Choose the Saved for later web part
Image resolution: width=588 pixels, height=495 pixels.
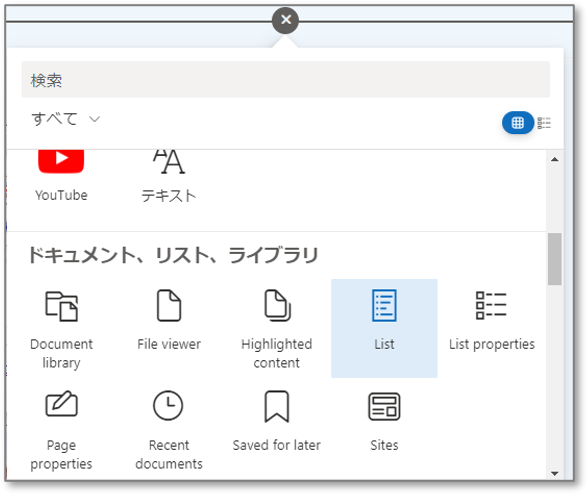tap(277, 430)
